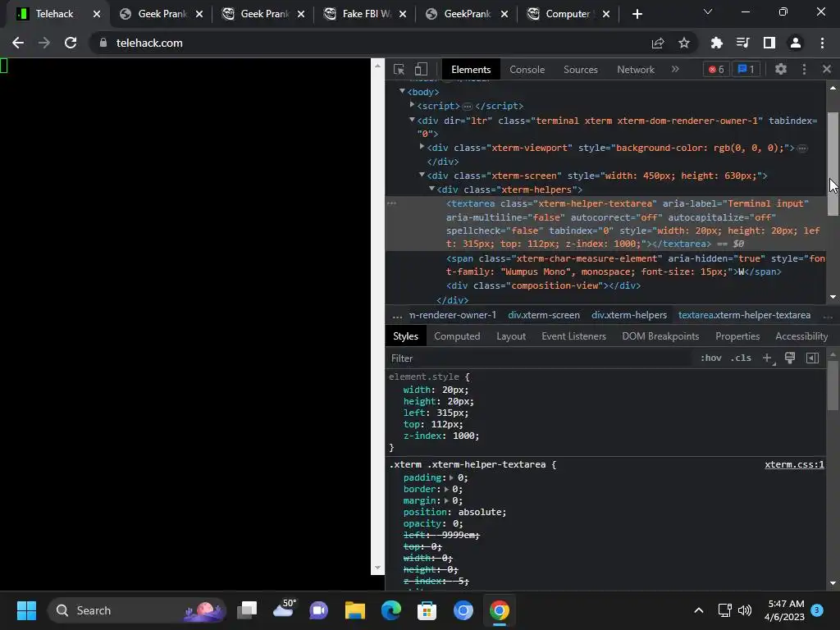Collapse the body element node
The height and width of the screenshot is (630, 840).
402,92
